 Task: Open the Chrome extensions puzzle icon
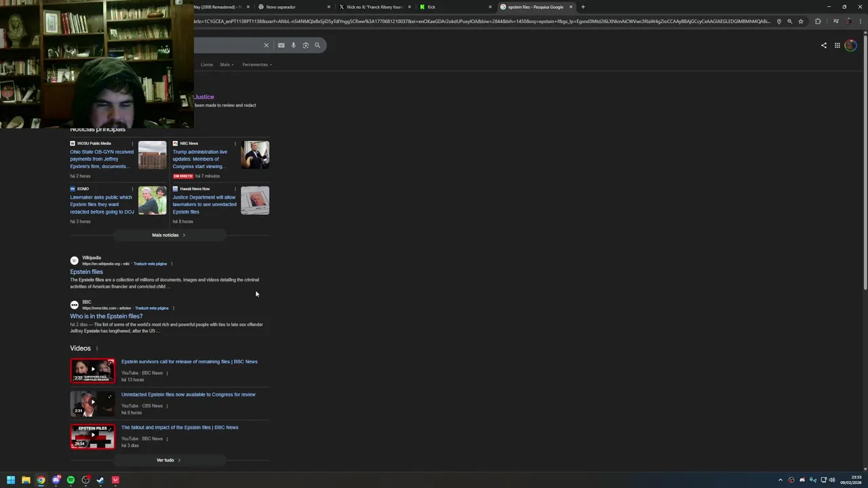click(x=818, y=21)
